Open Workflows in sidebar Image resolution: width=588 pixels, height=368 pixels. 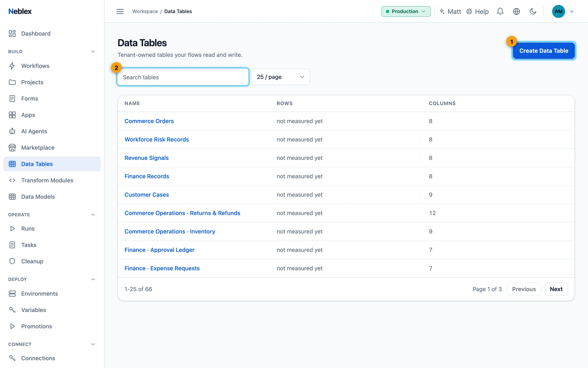coord(52,66)
